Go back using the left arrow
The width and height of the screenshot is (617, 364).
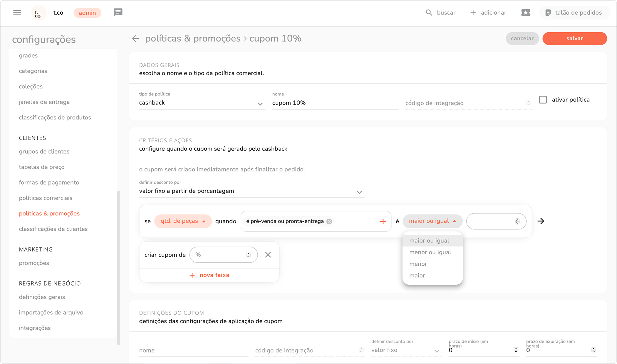coord(135,38)
